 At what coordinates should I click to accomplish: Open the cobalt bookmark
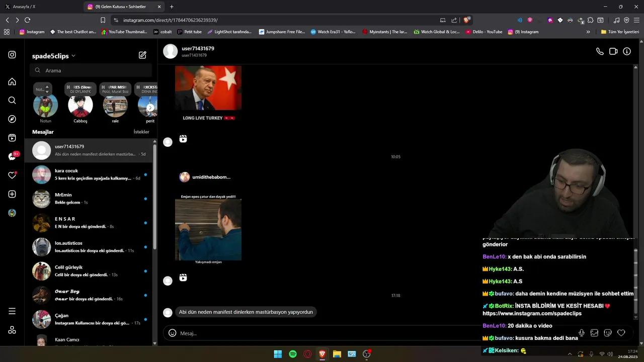[x=163, y=32]
